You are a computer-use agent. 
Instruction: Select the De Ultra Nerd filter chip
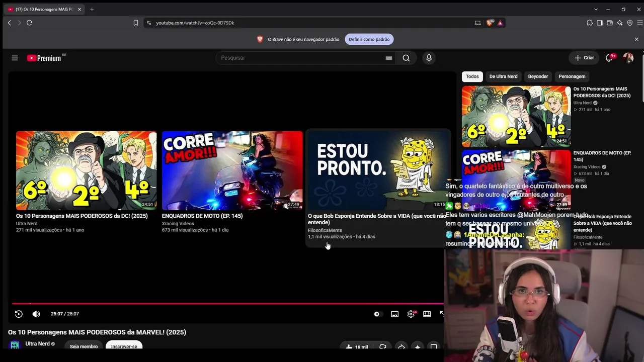(503, 76)
